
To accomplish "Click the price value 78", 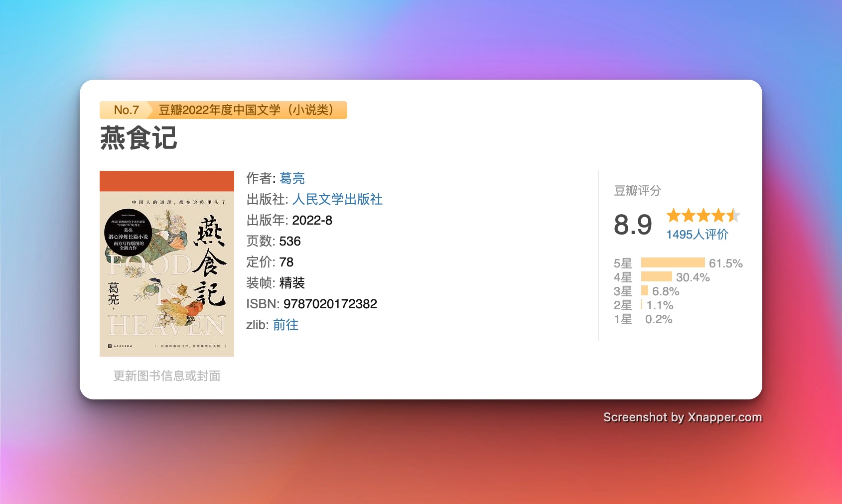I will coord(286,262).
